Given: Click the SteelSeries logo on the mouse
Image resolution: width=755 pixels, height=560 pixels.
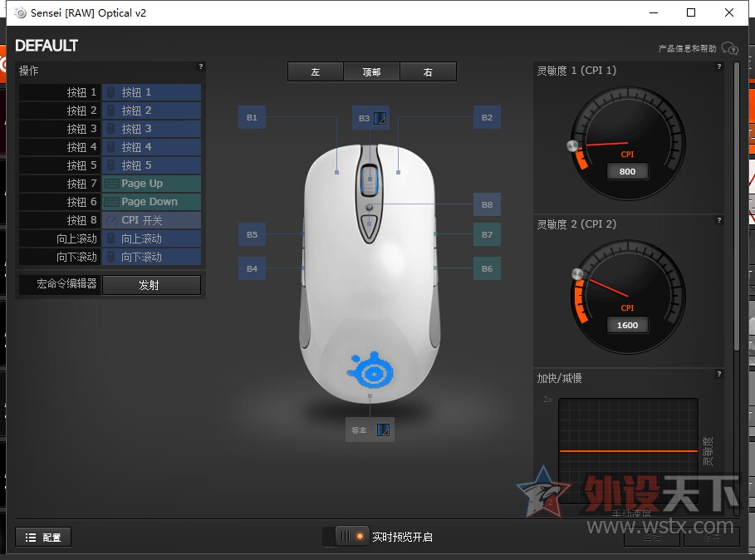Looking at the screenshot, I should click(370, 371).
